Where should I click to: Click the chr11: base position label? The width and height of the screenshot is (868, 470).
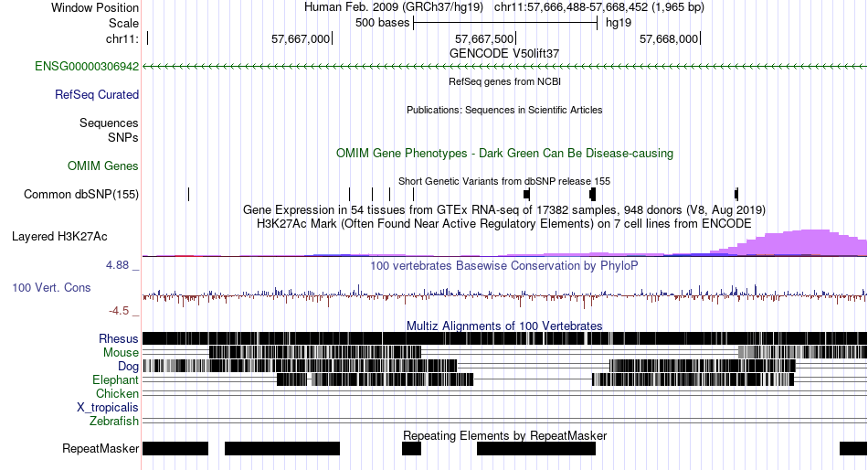(122, 38)
